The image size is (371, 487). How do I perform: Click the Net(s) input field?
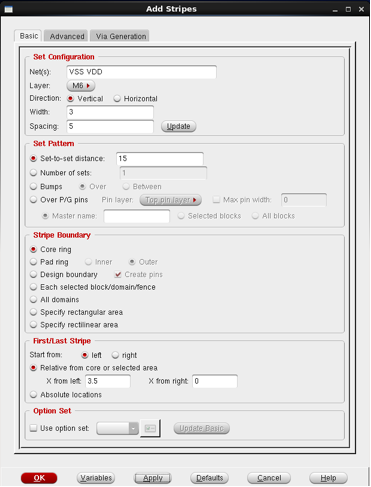142,72
